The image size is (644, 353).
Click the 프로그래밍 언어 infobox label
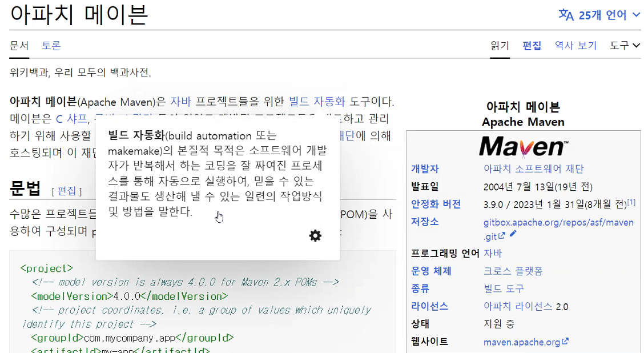coord(445,253)
